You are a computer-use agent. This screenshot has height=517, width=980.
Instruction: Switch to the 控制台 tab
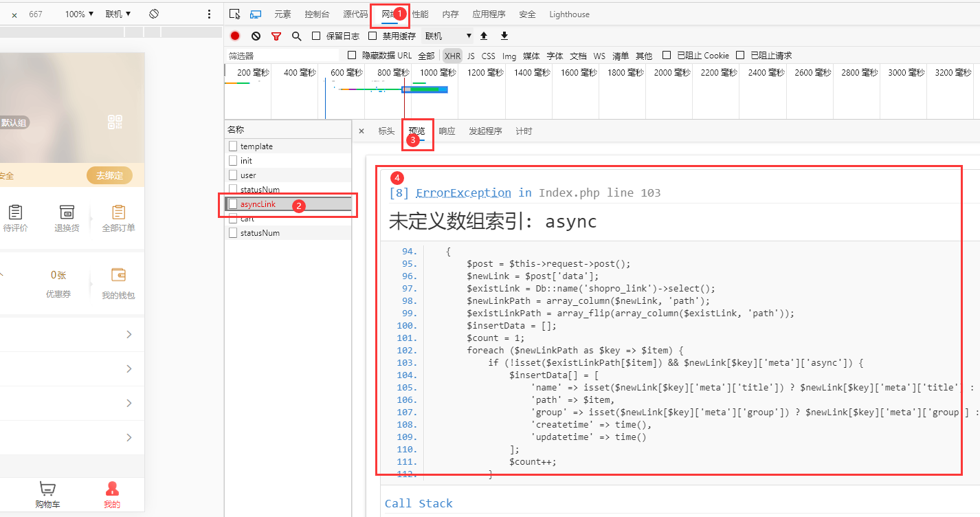317,14
